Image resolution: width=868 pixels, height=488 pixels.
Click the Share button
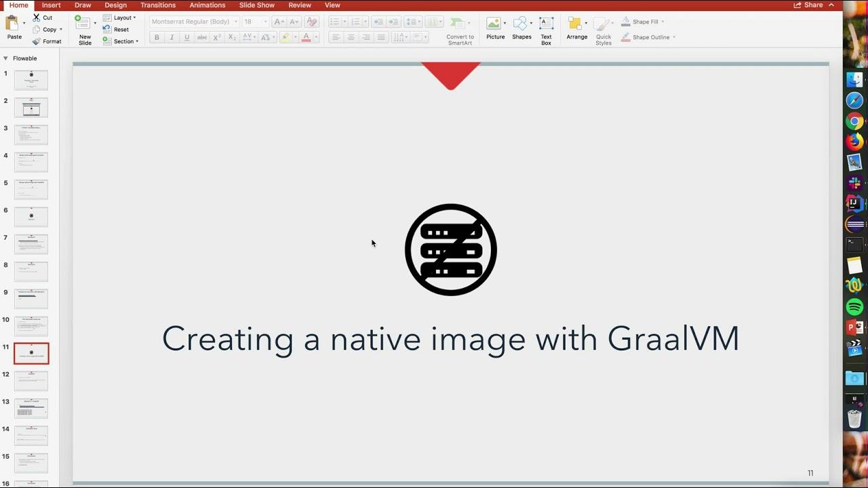point(808,5)
